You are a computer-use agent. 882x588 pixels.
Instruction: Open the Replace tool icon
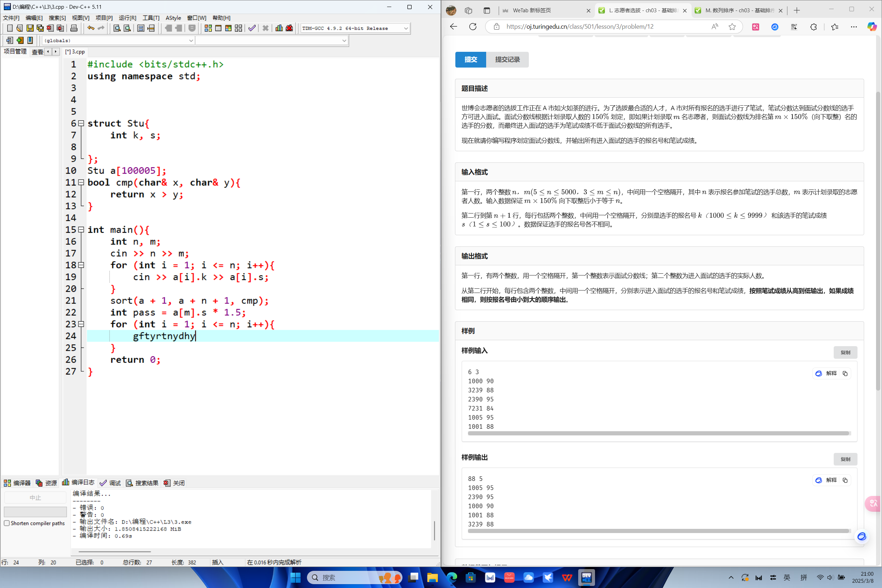click(127, 28)
